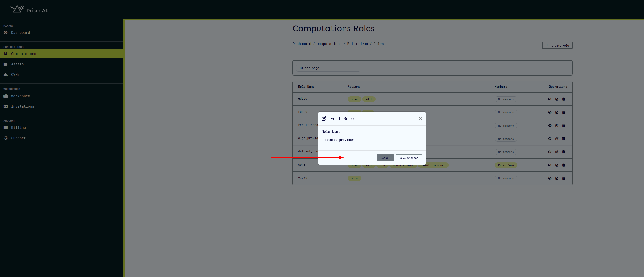644x277 pixels.
Task: Click the Operations column header
Action: (558, 87)
